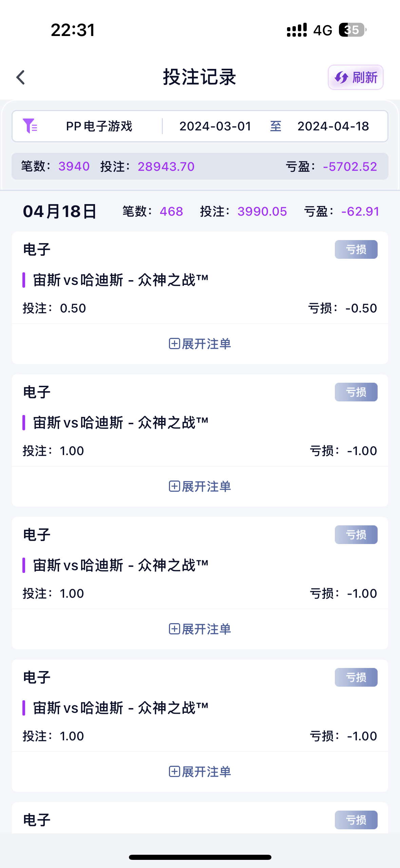Tap the 亏损 badge on first card
The width and height of the screenshot is (400, 868).
pos(356,249)
